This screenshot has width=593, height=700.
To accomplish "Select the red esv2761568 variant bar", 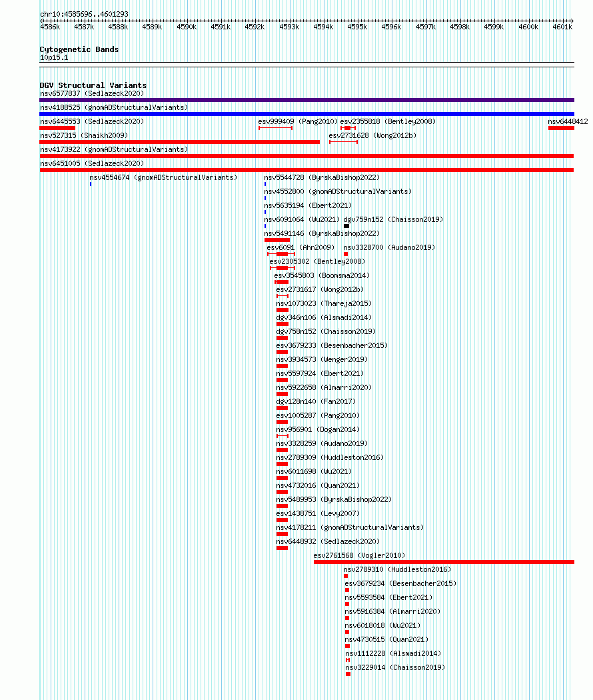I will click(x=444, y=562).
